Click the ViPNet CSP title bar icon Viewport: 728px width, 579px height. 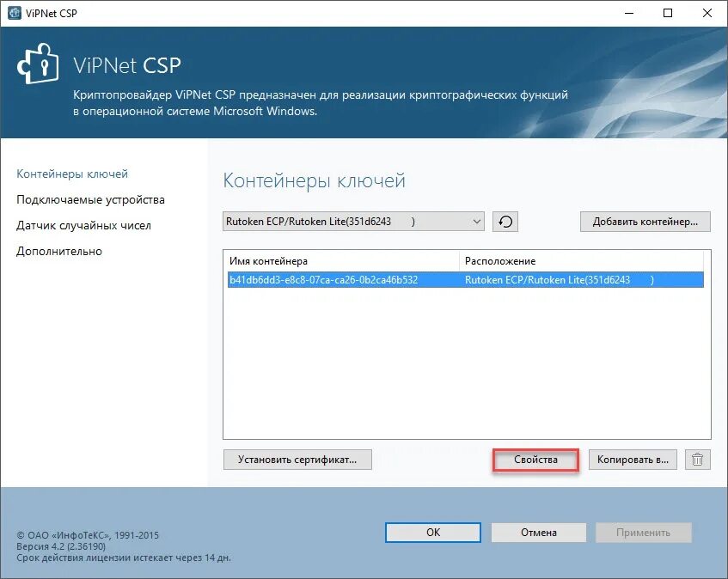pos(15,13)
